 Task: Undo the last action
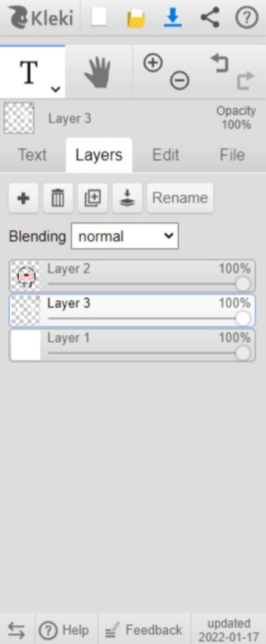click(220, 63)
